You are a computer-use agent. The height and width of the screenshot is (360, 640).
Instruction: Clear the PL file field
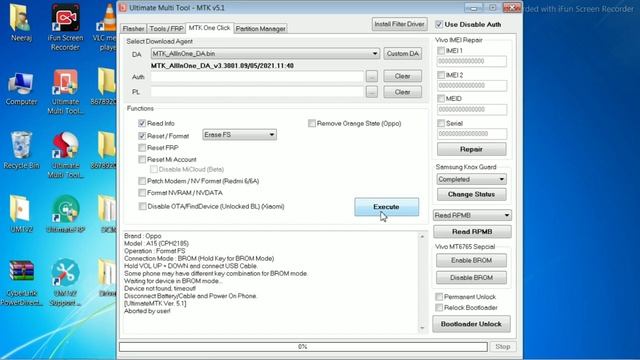402,92
